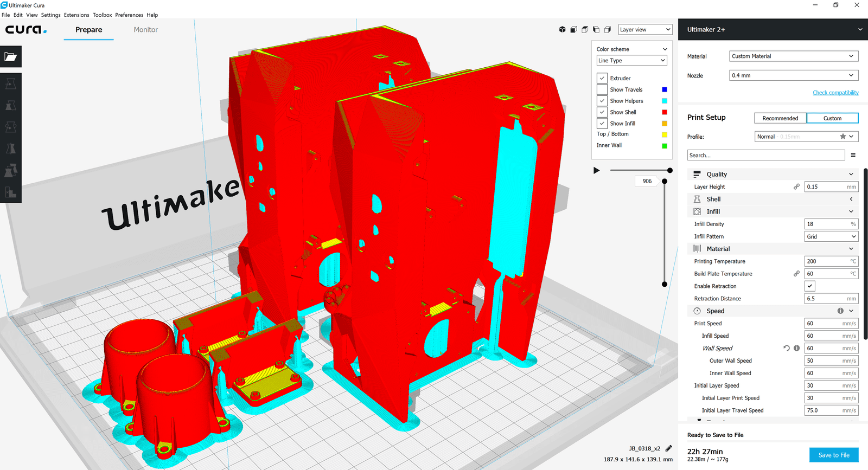
Task: Disable the Enable Retraction checkbox
Action: pyautogui.click(x=810, y=286)
